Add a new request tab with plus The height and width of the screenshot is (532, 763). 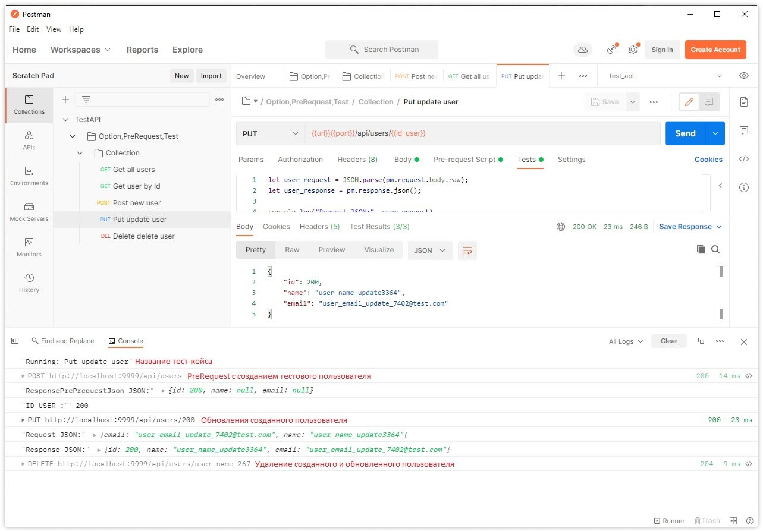pos(561,76)
